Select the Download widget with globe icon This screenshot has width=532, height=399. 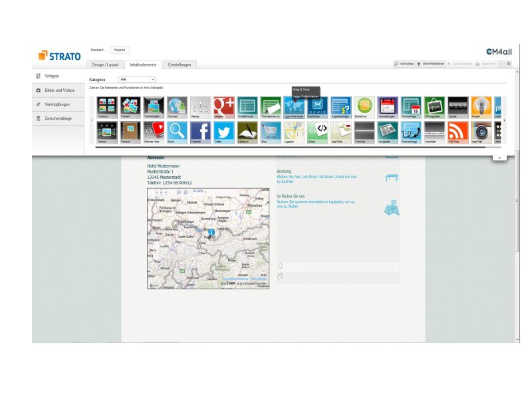(x=177, y=107)
